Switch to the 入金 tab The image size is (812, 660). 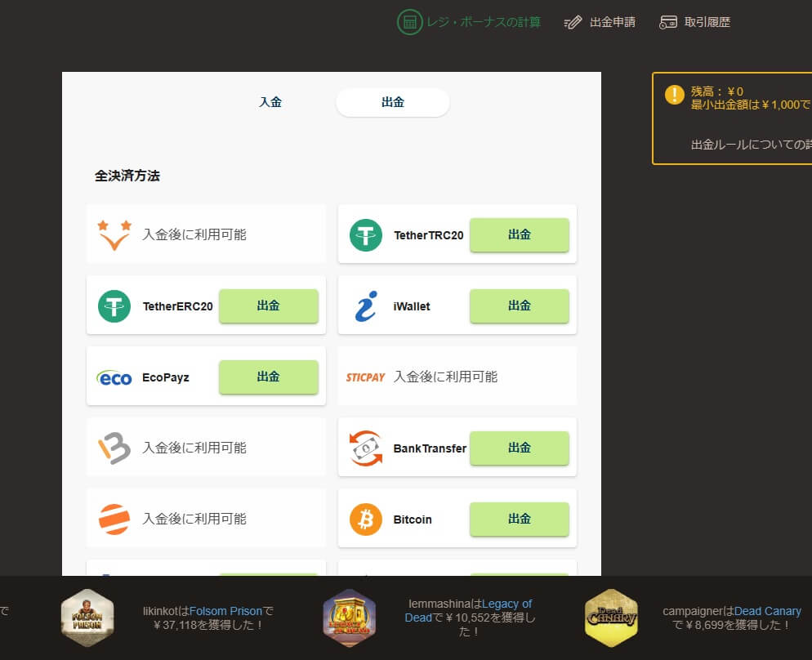[270, 102]
